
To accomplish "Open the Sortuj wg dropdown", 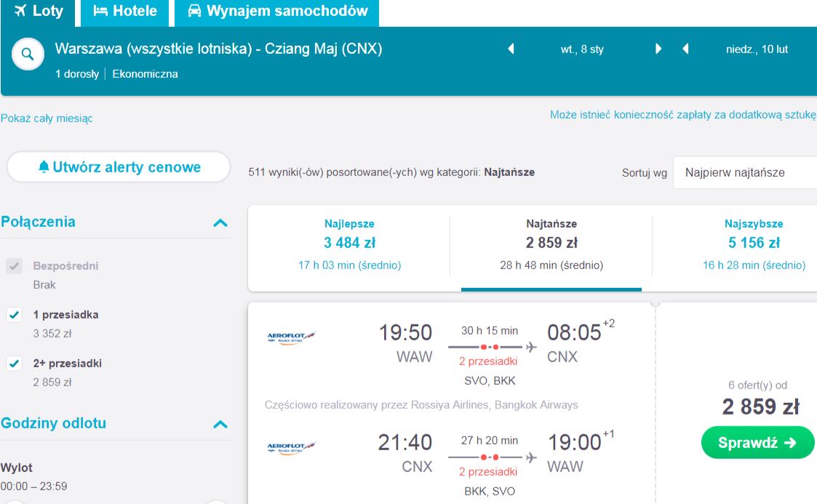I will (745, 172).
